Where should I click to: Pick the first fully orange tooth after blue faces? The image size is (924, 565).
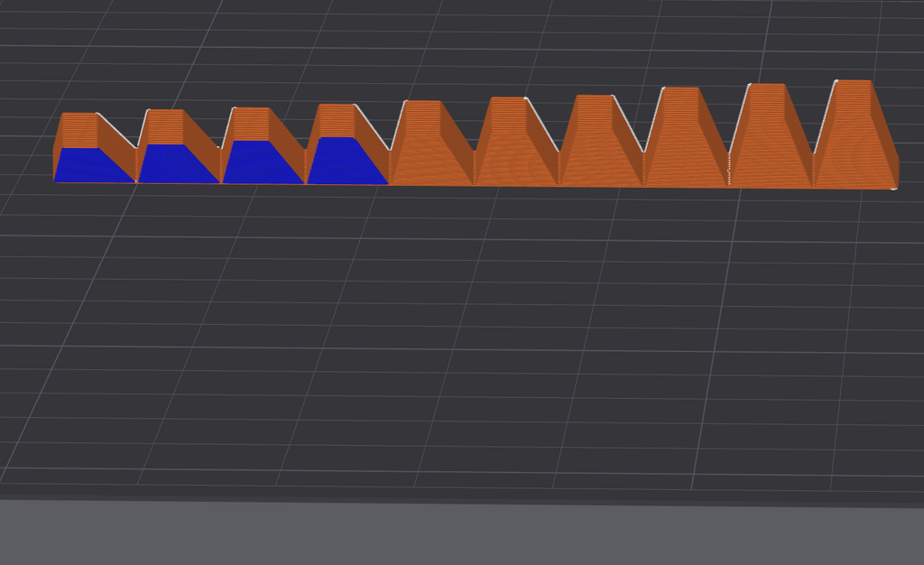pyautogui.click(x=431, y=144)
